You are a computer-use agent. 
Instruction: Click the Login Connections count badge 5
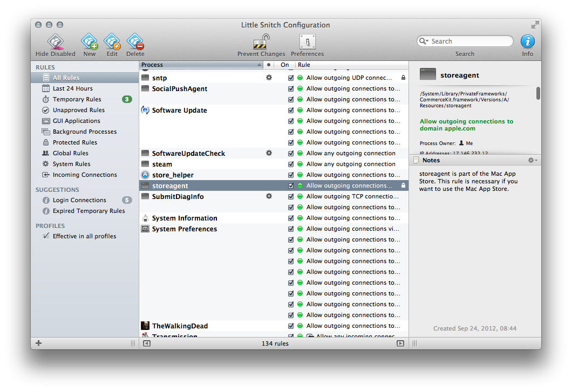point(127,200)
